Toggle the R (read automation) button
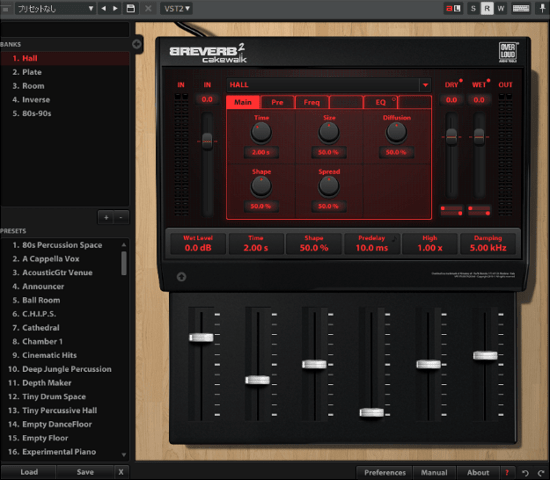Viewport: 550px width, 480px height. point(487,8)
